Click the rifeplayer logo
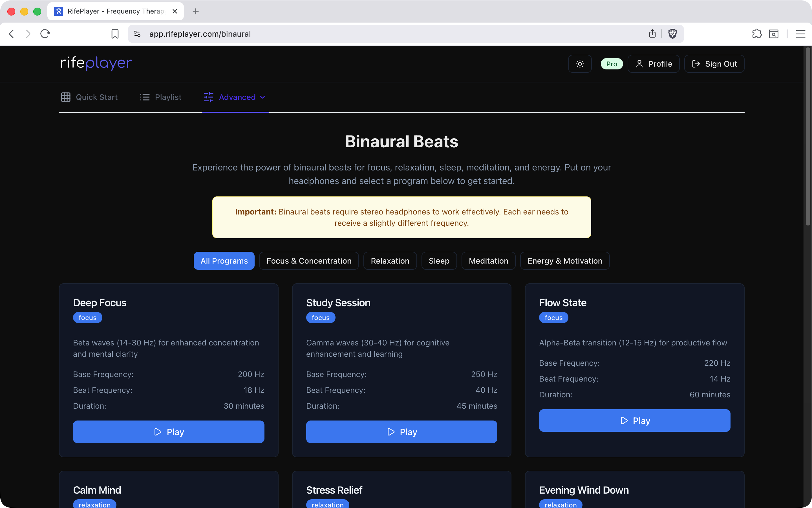Viewport: 812px width, 508px height. [96, 63]
